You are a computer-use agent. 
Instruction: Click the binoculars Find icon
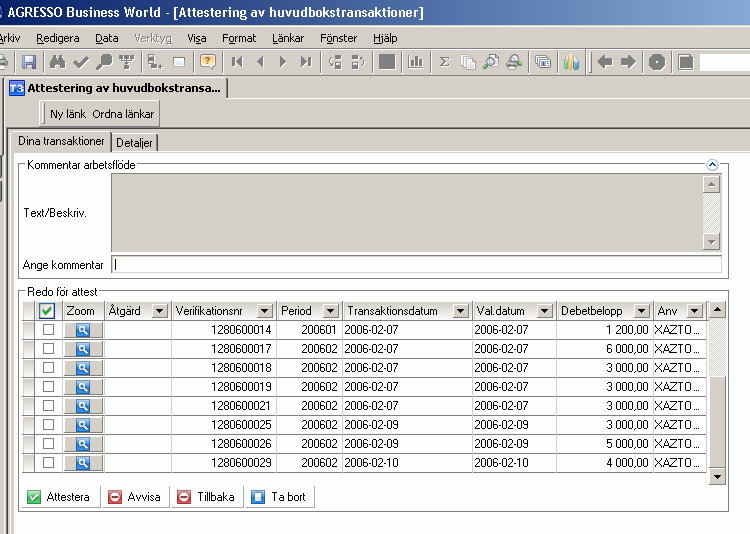pyautogui.click(x=57, y=62)
